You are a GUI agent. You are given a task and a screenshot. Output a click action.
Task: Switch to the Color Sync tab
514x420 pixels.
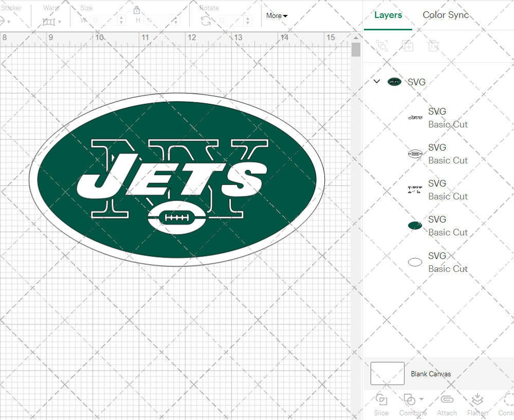pos(446,15)
